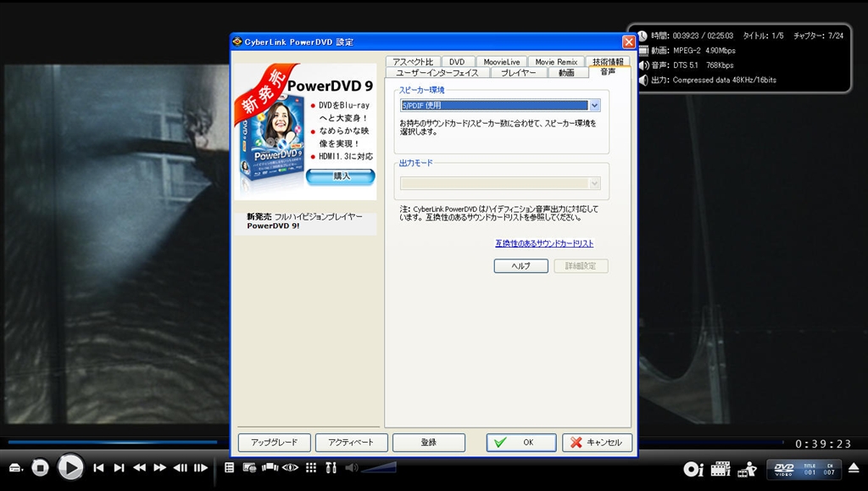Step one frame backward
This screenshot has height=491, width=868.
point(181,468)
